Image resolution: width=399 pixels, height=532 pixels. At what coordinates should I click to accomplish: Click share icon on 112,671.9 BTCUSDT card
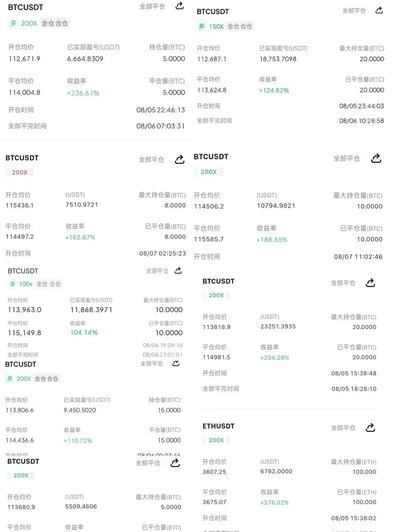coord(180,6)
